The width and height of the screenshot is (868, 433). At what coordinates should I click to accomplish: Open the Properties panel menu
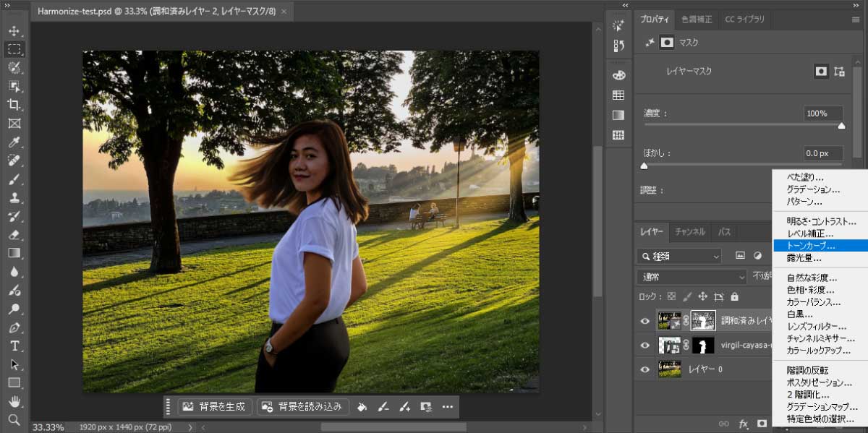point(856,20)
